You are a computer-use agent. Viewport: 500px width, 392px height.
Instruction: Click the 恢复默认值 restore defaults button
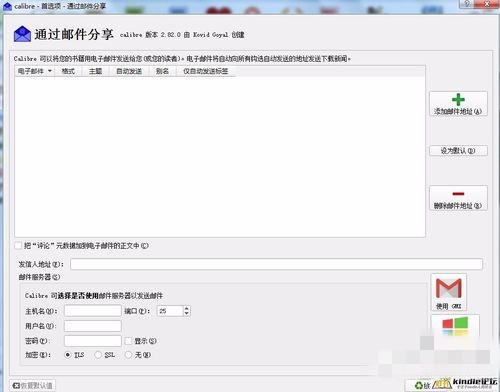pyautogui.click(x=32, y=386)
